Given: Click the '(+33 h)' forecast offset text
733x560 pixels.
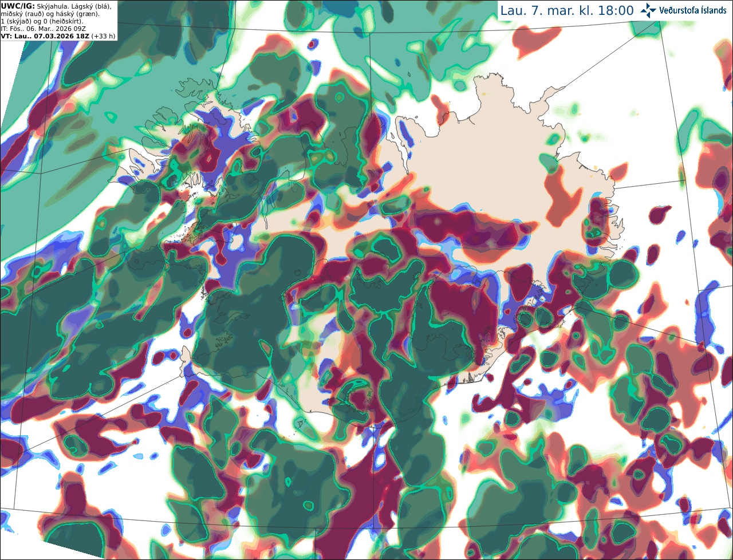Looking at the screenshot, I should (104, 36).
